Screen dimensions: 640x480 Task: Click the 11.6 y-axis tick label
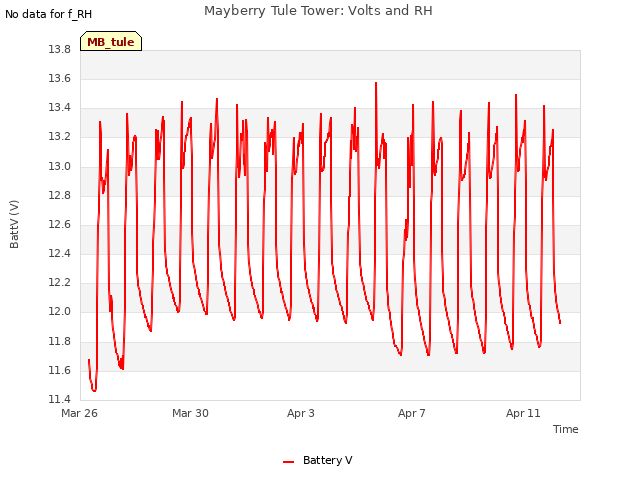coord(60,370)
